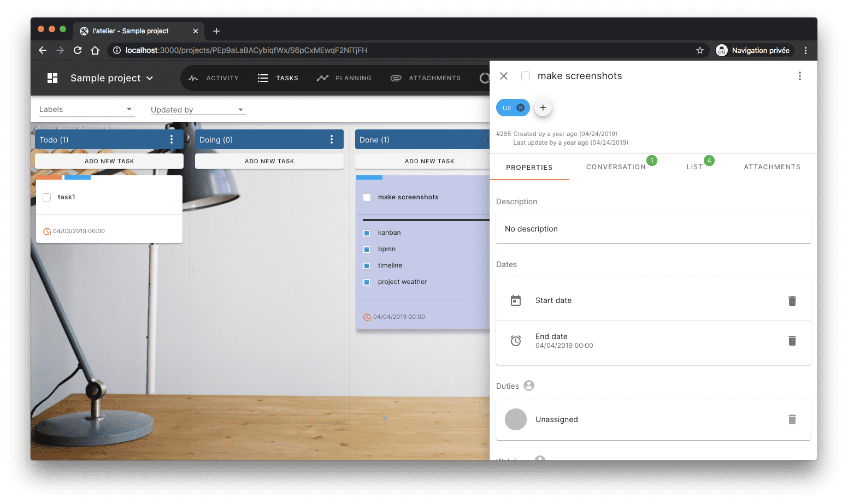Switch to the Properties tab
848x504 pixels.
[x=529, y=167]
